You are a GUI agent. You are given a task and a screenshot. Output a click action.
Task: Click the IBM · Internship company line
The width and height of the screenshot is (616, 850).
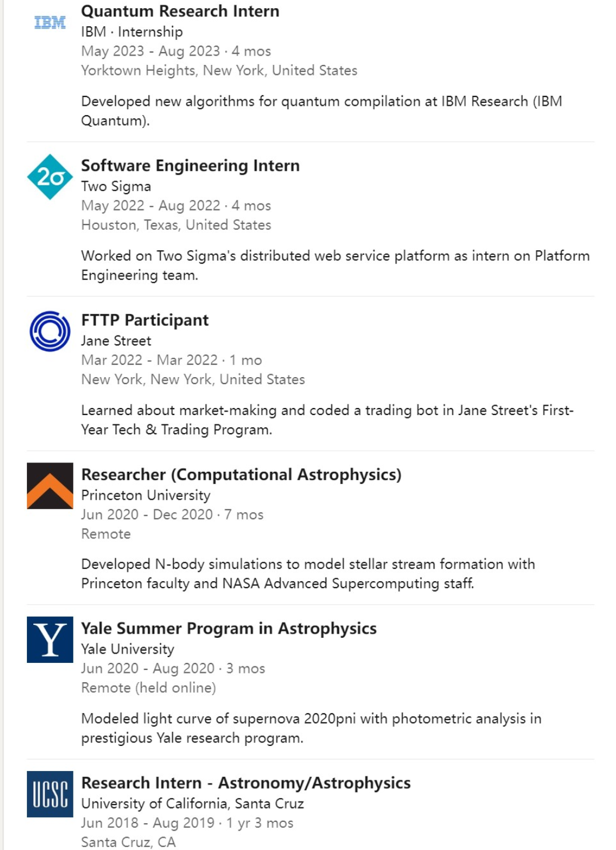(x=131, y=32)
